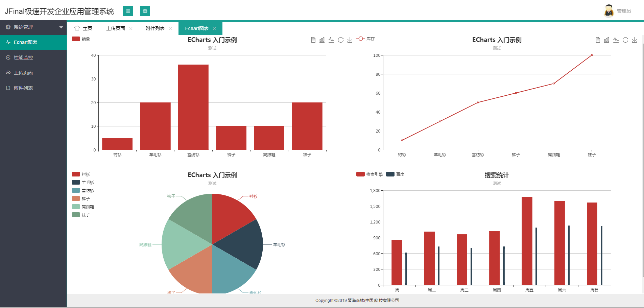Open data view of stock line chart
Viewport: 644px width, 308px height.
pos(598,40)
